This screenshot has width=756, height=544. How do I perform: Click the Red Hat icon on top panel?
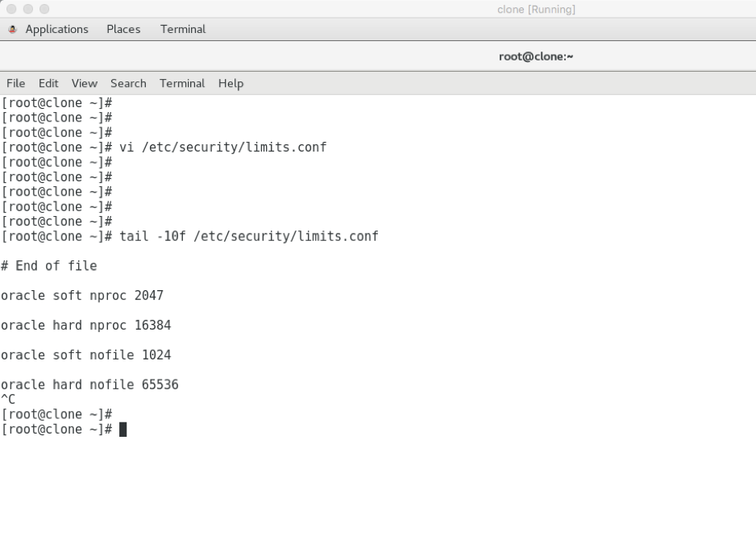[12, 29]
